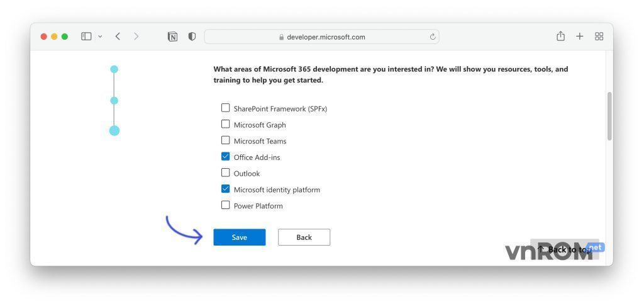Viewport: 644px width, 301px height.
Task: Click the page's vertical scrollbar thumb
Action: [609, 116]
